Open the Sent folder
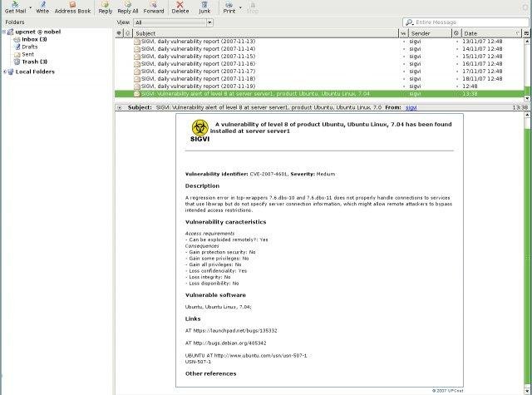This screenshot has width=532, height=395. point(27,54)
